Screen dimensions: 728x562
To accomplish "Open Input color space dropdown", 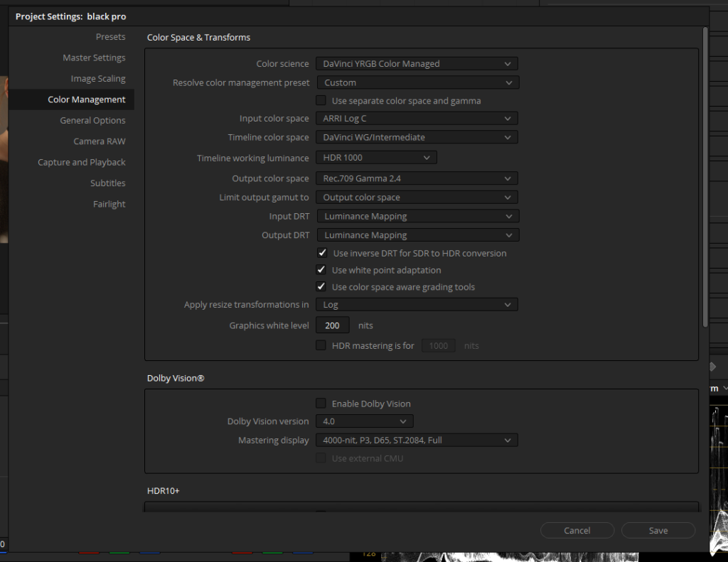I will tap(417, 119).
